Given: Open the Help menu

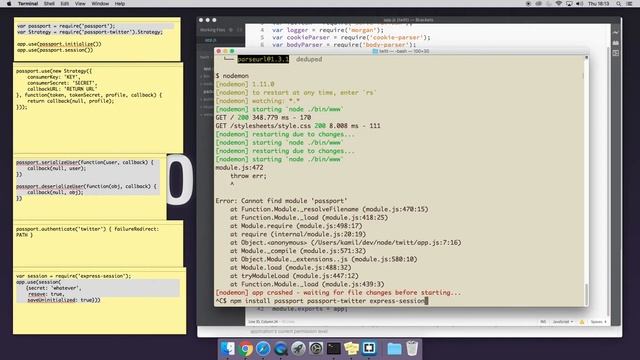Looking at the screenshot, I should click(120, 4).
